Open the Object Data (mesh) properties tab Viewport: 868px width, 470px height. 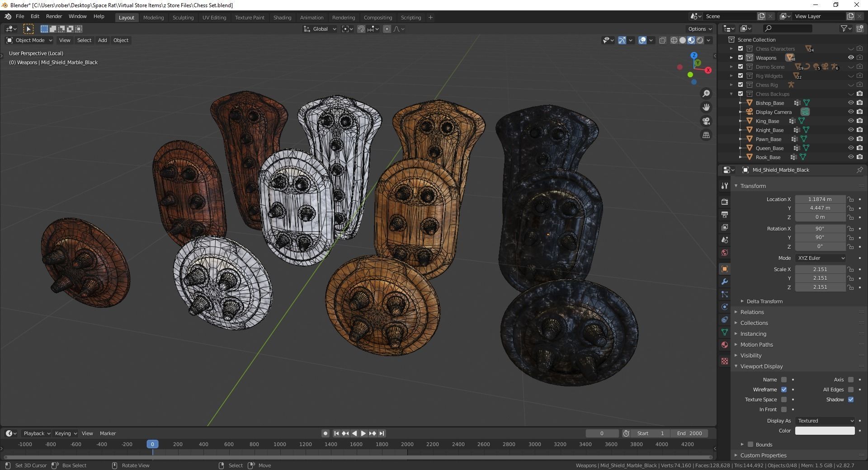pos(725,332)
